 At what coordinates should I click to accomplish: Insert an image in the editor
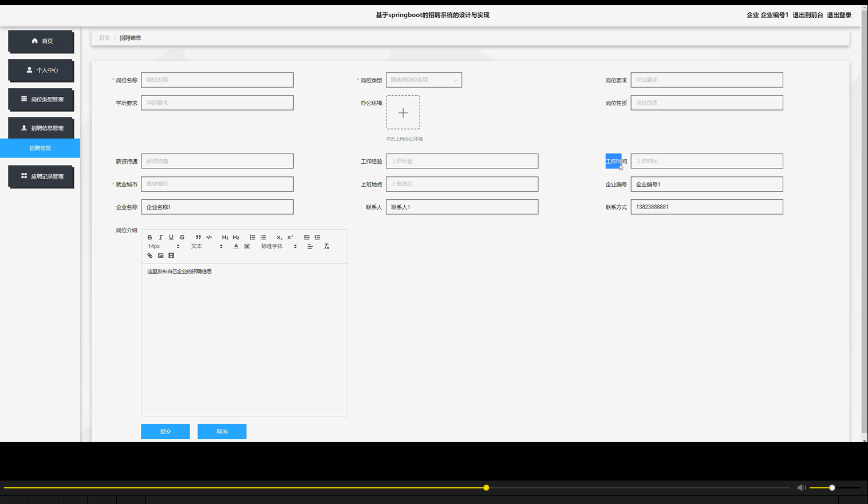coord(160,255)
